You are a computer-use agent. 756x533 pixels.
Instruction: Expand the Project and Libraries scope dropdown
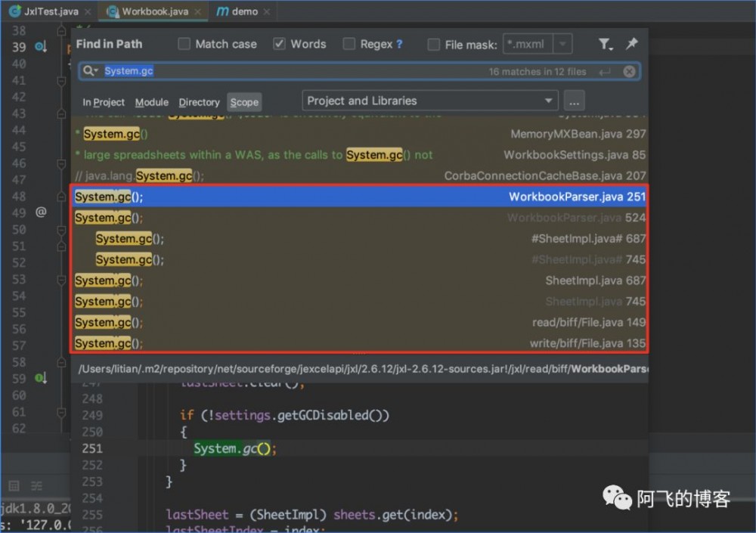[549, 101]
